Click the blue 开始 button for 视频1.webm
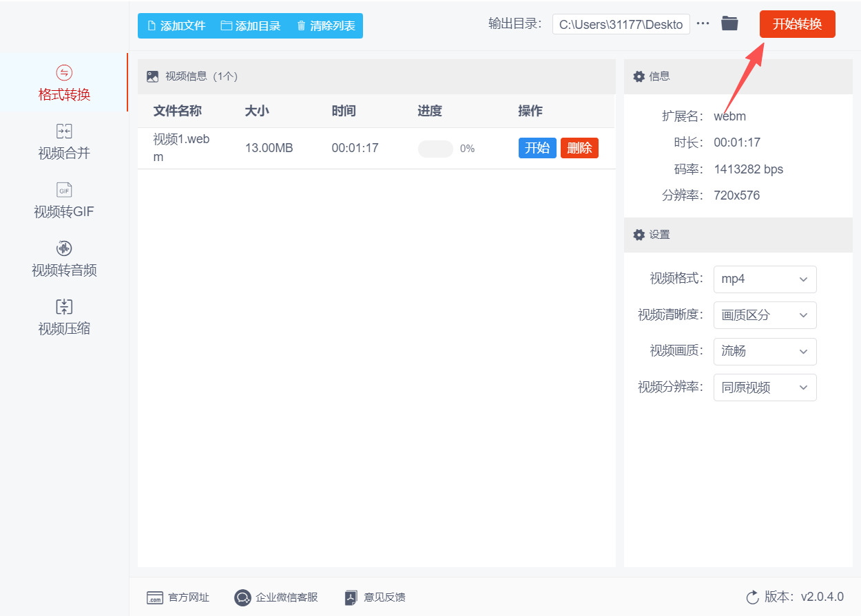 coord(537,148)
